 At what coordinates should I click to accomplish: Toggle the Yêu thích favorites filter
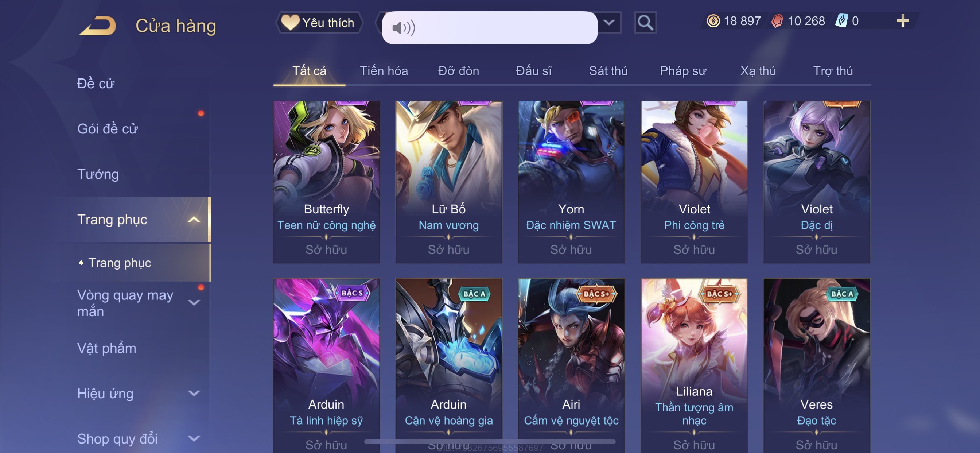pos(319,23)
